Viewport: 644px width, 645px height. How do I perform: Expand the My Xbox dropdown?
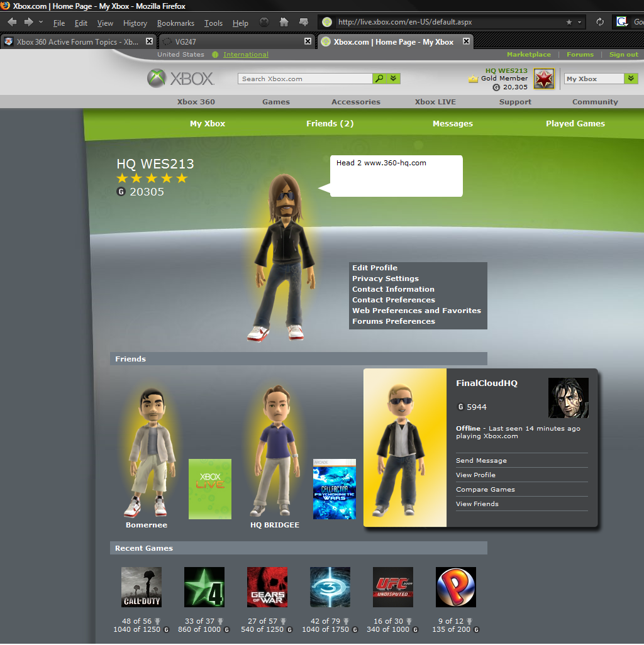(x=631, y=79)
